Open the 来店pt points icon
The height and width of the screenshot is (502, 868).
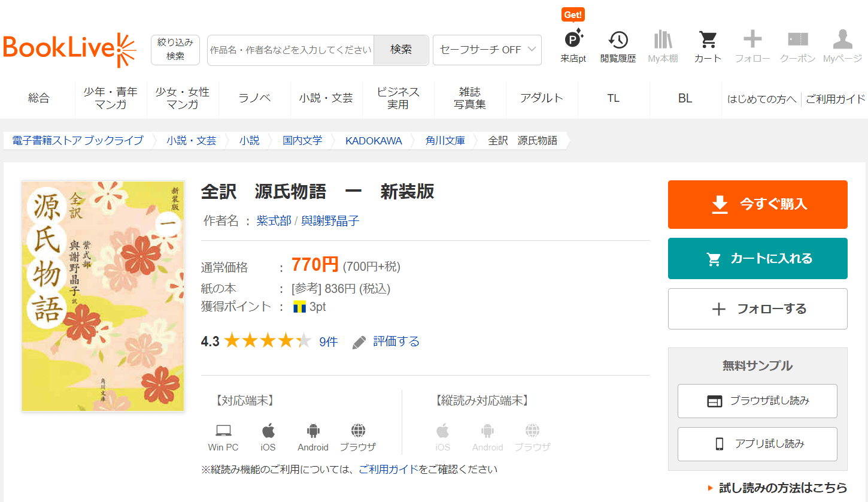tap(573, 46)
